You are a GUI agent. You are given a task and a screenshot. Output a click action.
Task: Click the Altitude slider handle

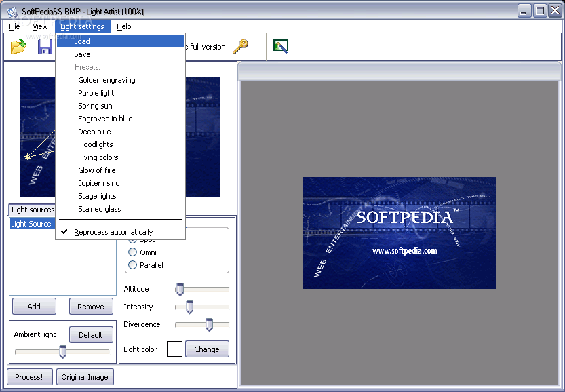pos(180,290)
